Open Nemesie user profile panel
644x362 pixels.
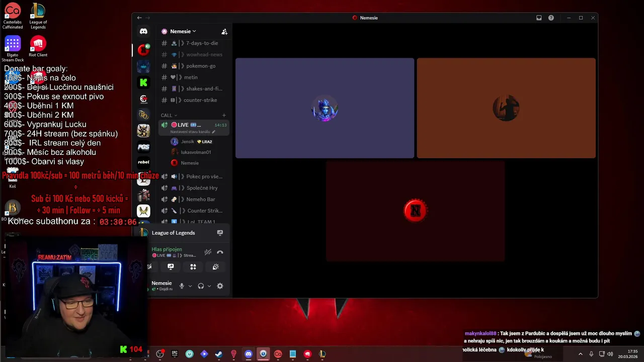(x=161, y=286)
